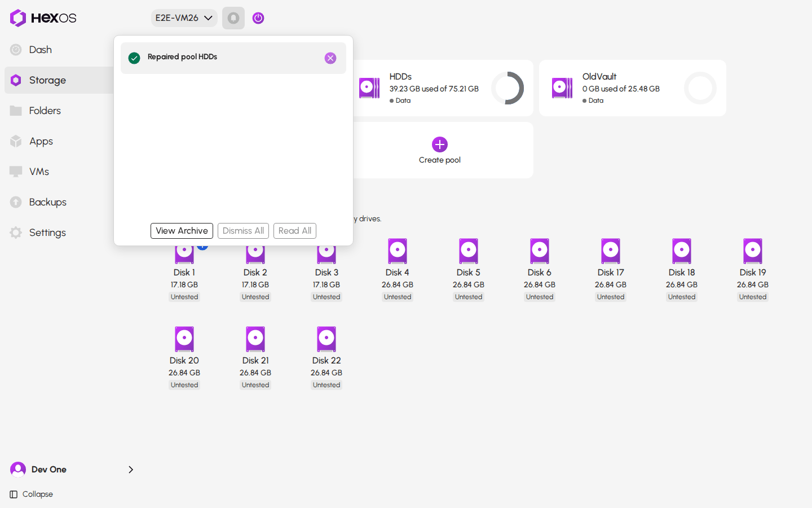
Task: Click the HDDs usage progress ring
Action: (x=507, y=88)
